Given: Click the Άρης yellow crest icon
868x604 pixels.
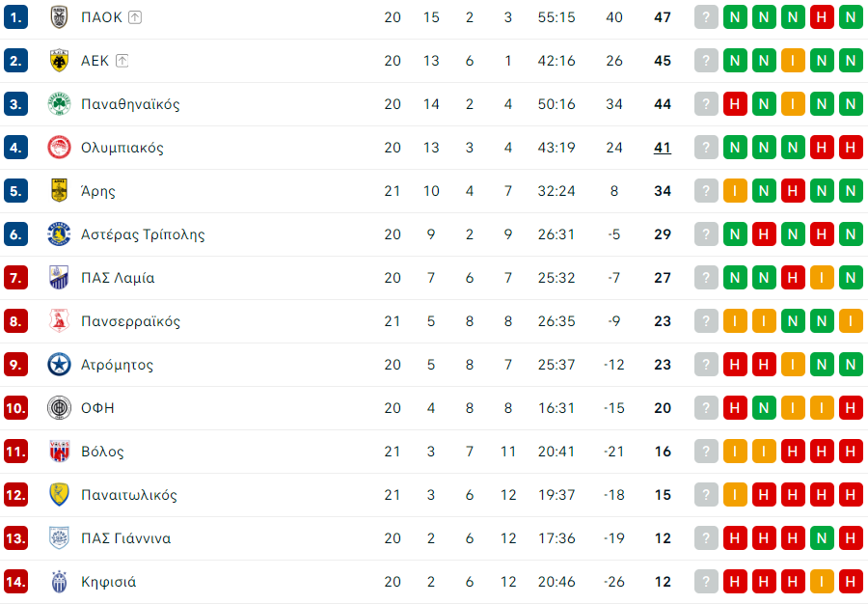Looking at the screenshot, I should [x=59, y=191].
